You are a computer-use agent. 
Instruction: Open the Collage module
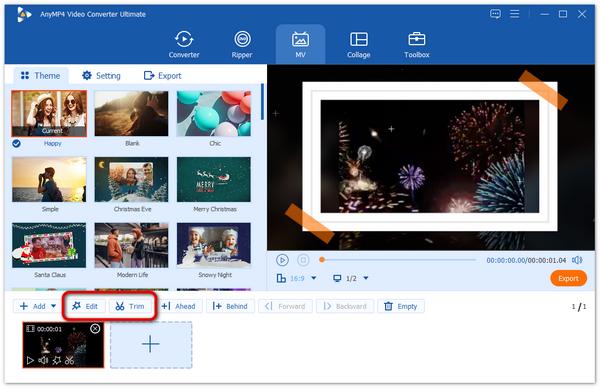359,45
